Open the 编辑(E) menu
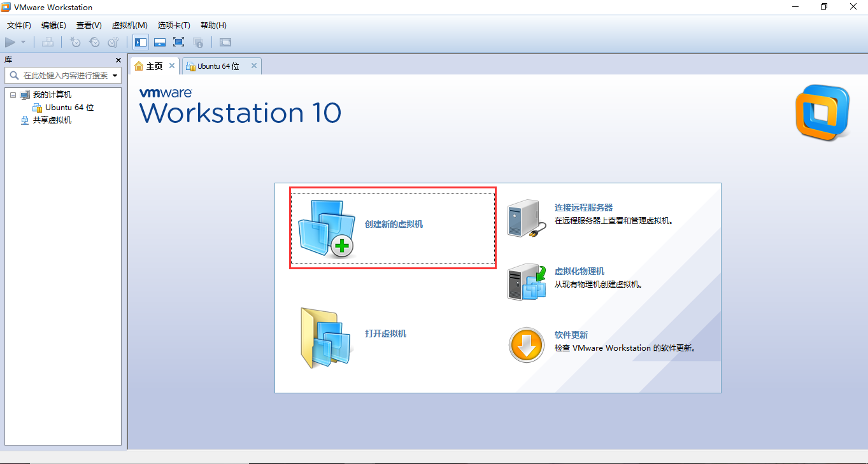The image size is (868, 464). (53, 25)
